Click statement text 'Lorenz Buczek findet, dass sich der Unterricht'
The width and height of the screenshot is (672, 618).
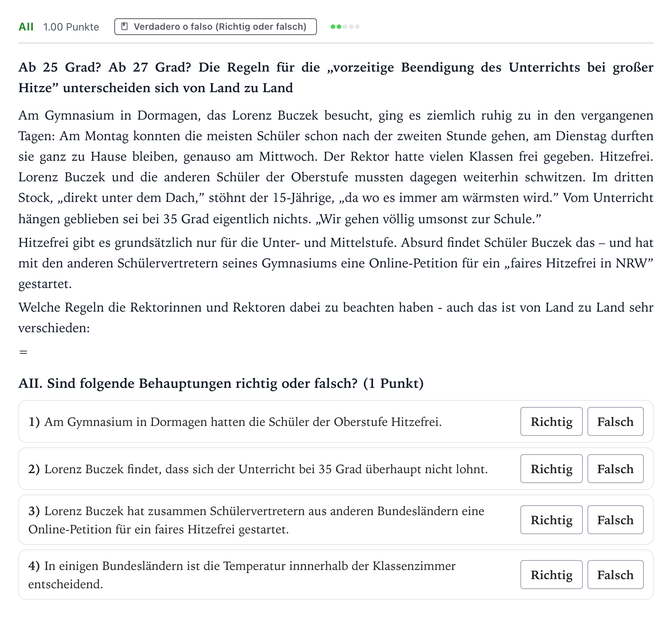[x=258, y=469]
